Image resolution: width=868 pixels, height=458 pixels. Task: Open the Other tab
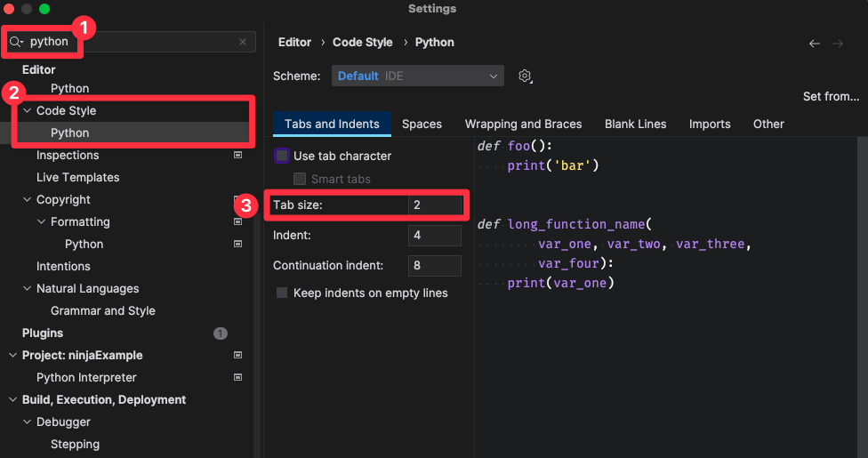tap(768, 124)
